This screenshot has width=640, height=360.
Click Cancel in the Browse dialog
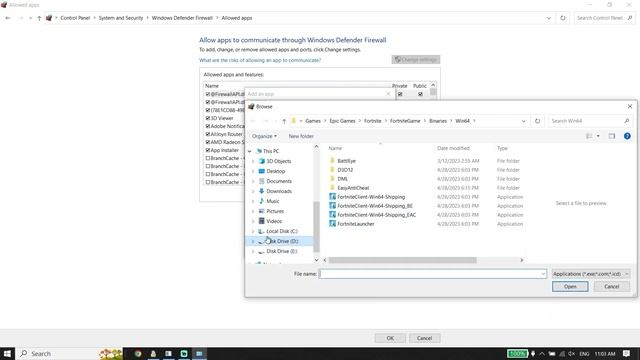click(x=611, y=287)
